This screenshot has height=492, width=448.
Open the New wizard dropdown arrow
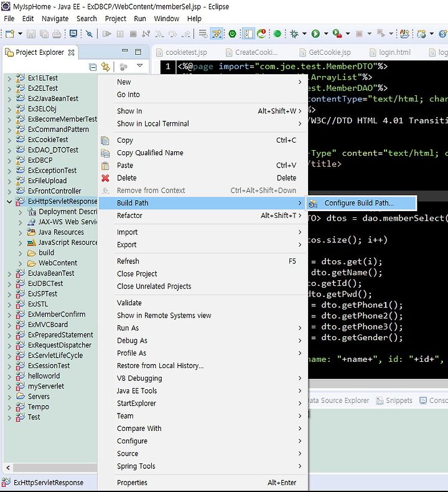[x=20, y=34]
